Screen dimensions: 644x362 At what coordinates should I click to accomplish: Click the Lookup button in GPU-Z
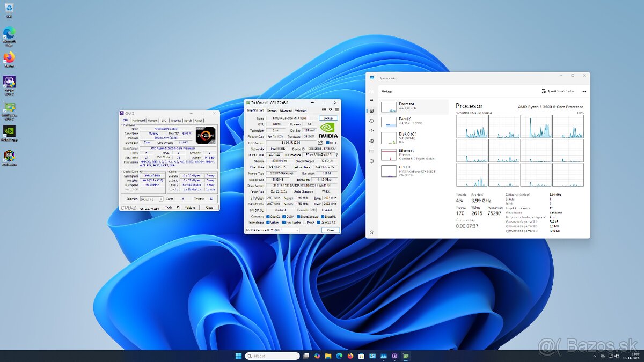tap(329, 118)
